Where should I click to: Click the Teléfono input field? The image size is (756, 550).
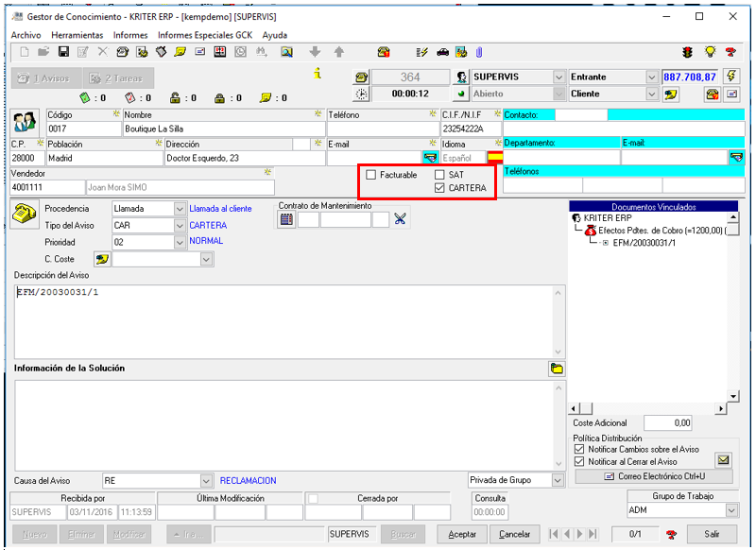click(x=383, y=129)
